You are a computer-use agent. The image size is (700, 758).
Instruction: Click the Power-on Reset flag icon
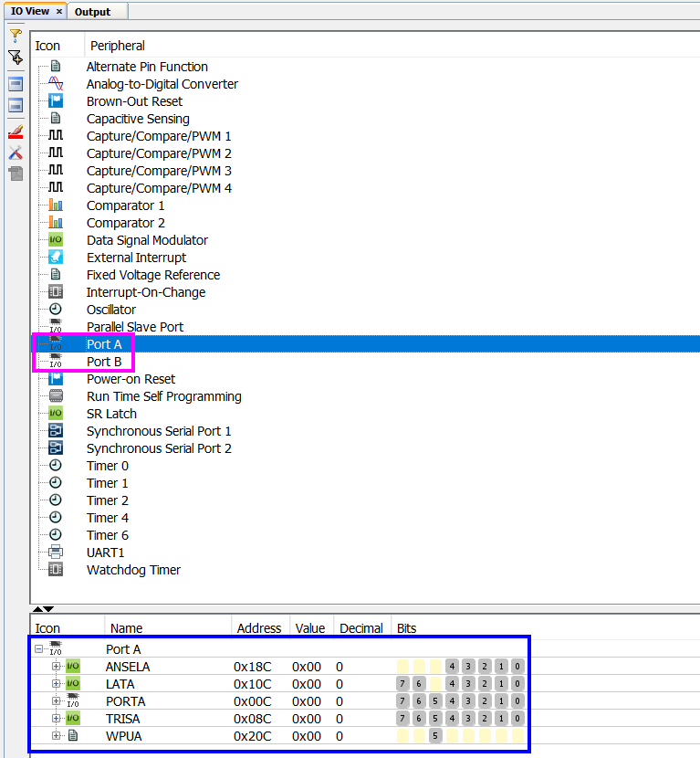(56, 378)
